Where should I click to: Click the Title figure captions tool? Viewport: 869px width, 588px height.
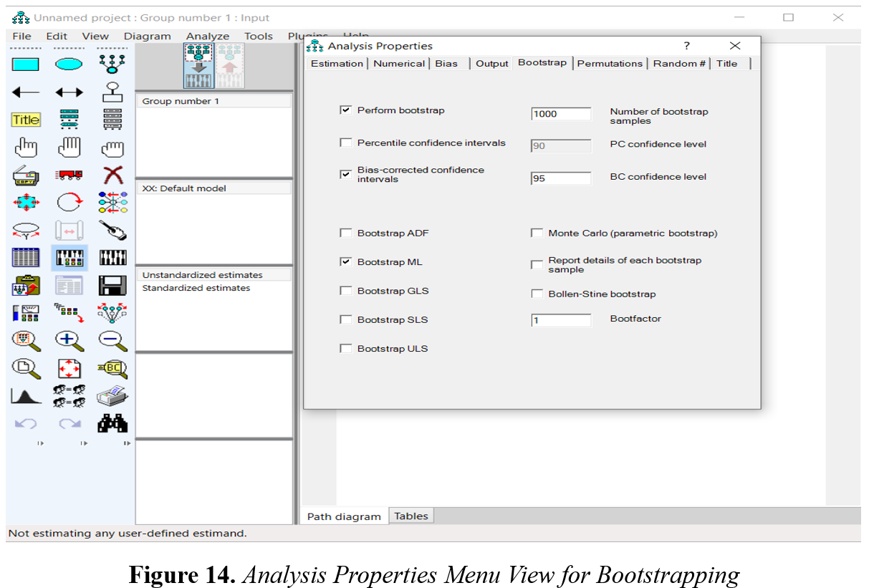tap(26, 120)
